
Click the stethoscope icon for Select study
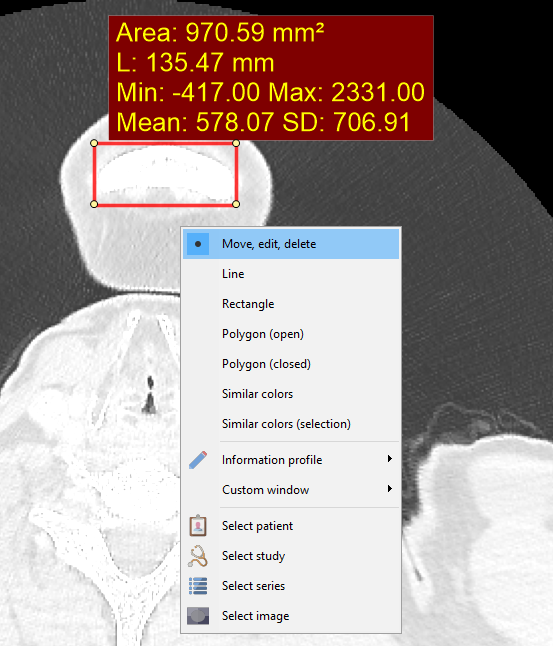[198, 556]
